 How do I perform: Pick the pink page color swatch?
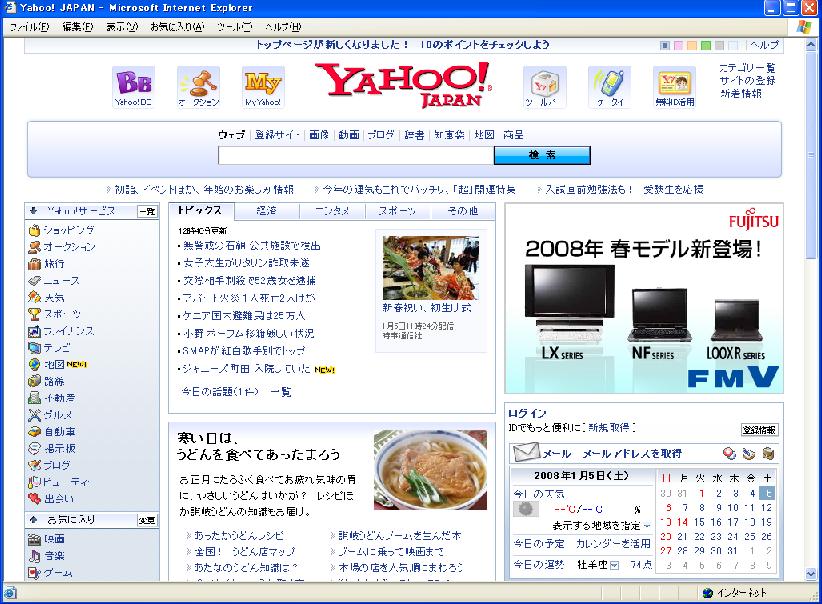click(x=678, y=46)
